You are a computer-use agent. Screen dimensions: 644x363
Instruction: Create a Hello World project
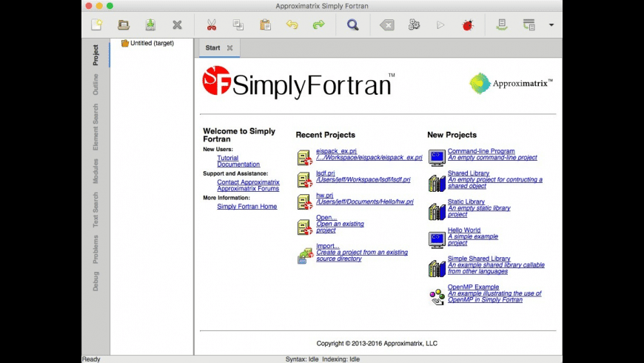click(463, 230)
